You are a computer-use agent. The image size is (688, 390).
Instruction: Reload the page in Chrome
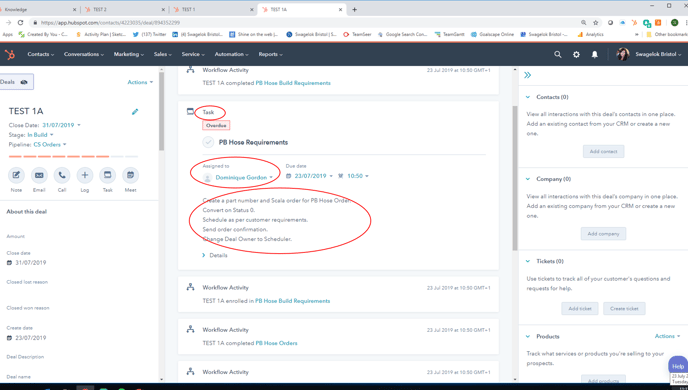[x=20, y=22]
